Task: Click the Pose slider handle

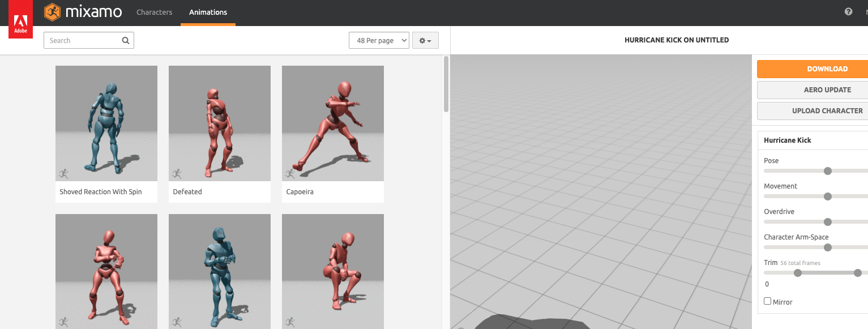Action: click(828, 171)
